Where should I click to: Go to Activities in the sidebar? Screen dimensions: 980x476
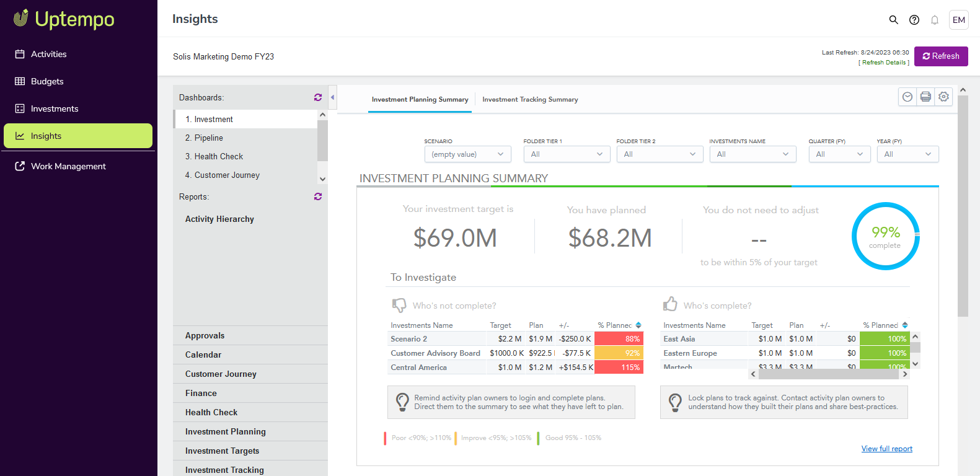(78, 54)
